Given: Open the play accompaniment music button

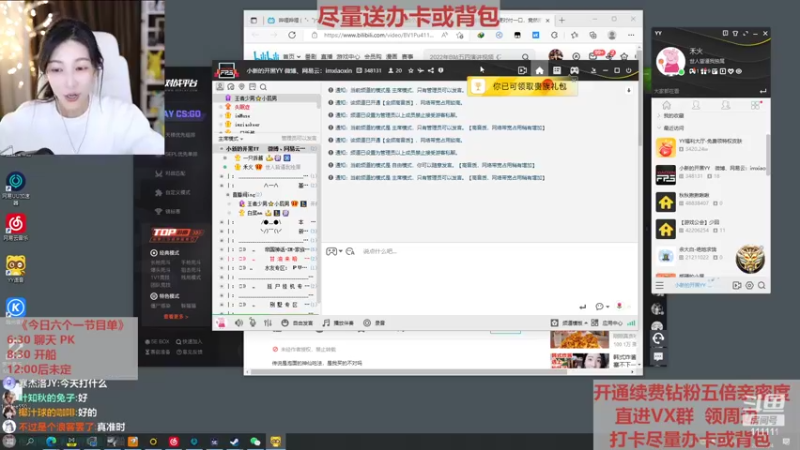Looking at the screenshot, I should pos(338,323).
